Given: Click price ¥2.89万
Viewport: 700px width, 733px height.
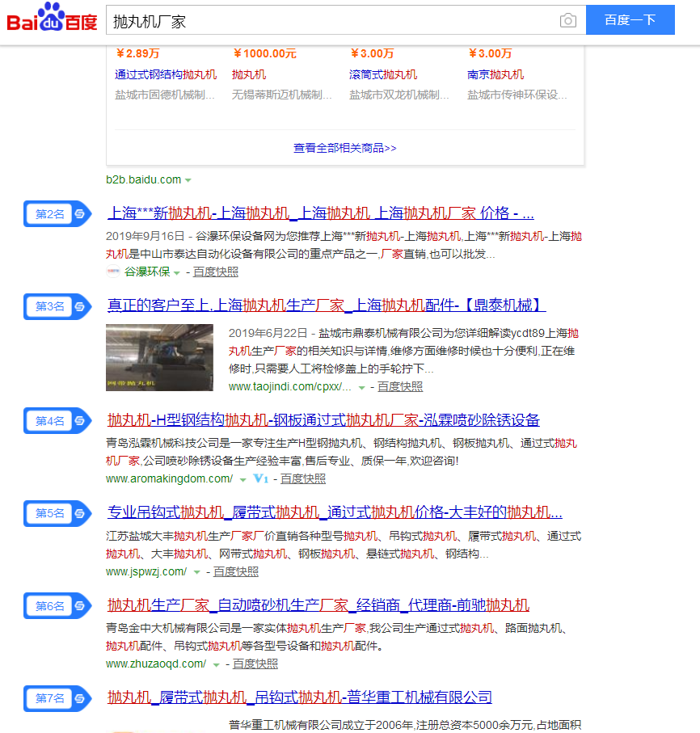Looking at the screenshot, I should 137,53.
